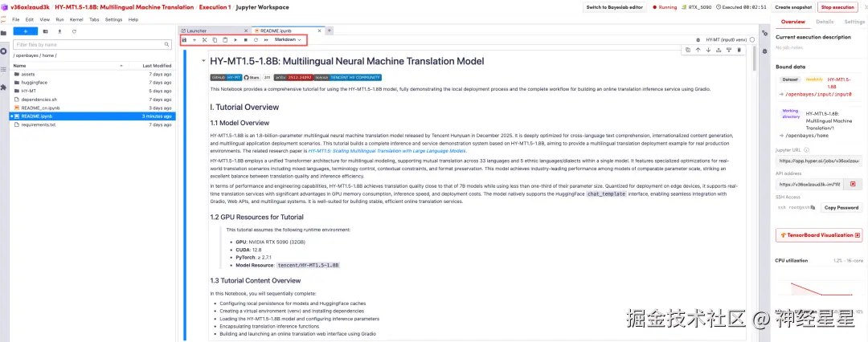This screenshot has width=868, height=342.
Task: Move the cell up with up arrow
Action: tap(698, 50)
